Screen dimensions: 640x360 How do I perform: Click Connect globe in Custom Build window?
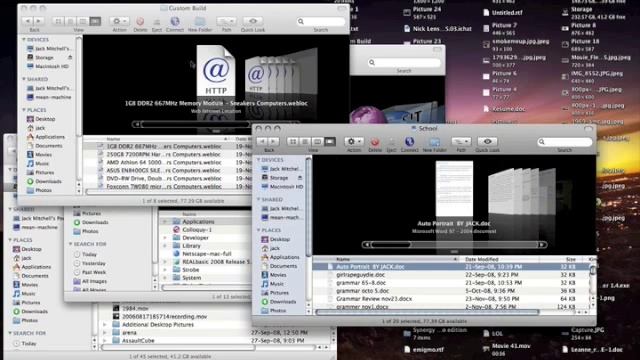[x=175, y=21]
